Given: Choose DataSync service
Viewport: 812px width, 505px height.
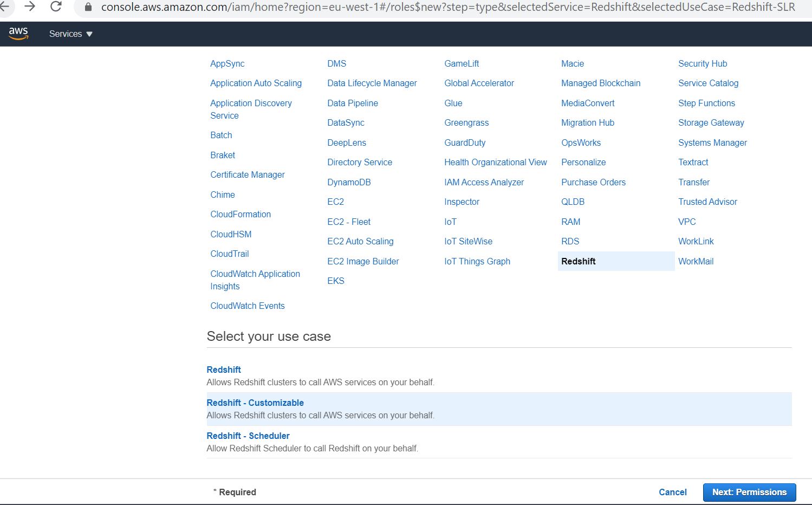Looking at the screenshot, I should tap(346, 122).
